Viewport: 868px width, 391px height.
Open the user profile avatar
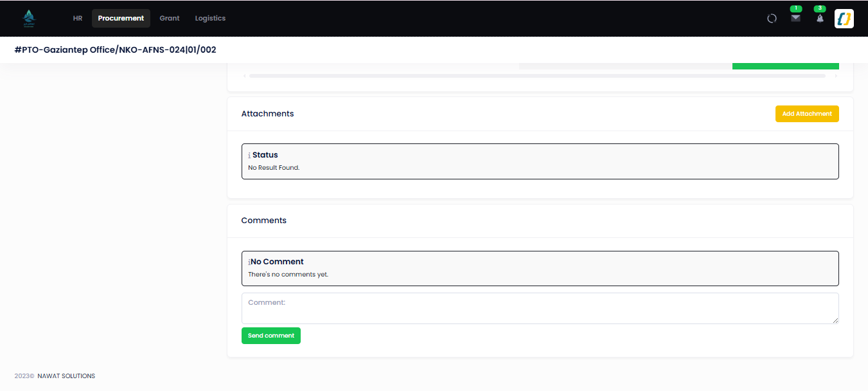pyautogui.click(x=844, y=18)
